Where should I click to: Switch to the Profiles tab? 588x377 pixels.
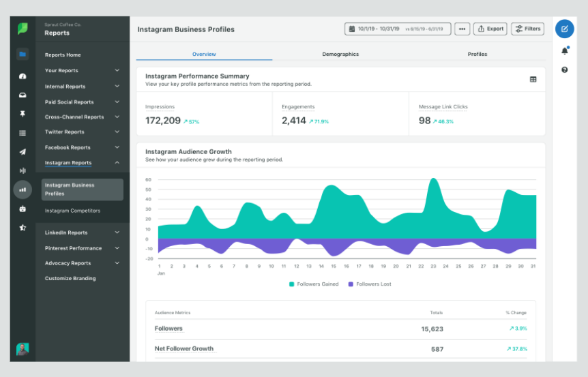pyautogui.click(x=477, y=54)
